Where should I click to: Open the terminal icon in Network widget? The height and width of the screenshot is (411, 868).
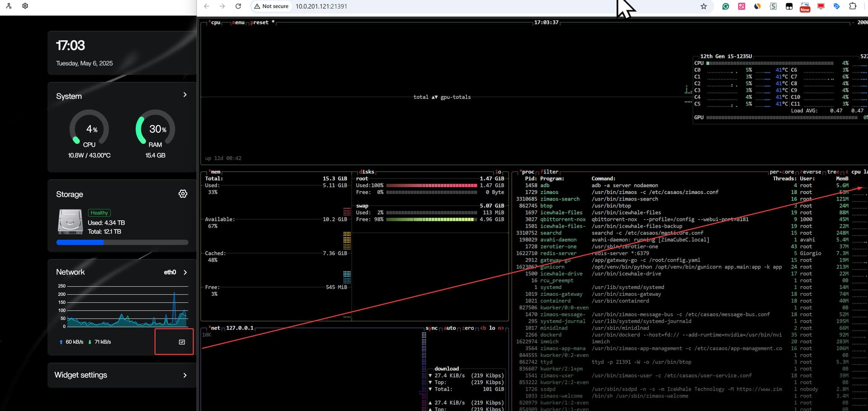[x=182, y=342]
